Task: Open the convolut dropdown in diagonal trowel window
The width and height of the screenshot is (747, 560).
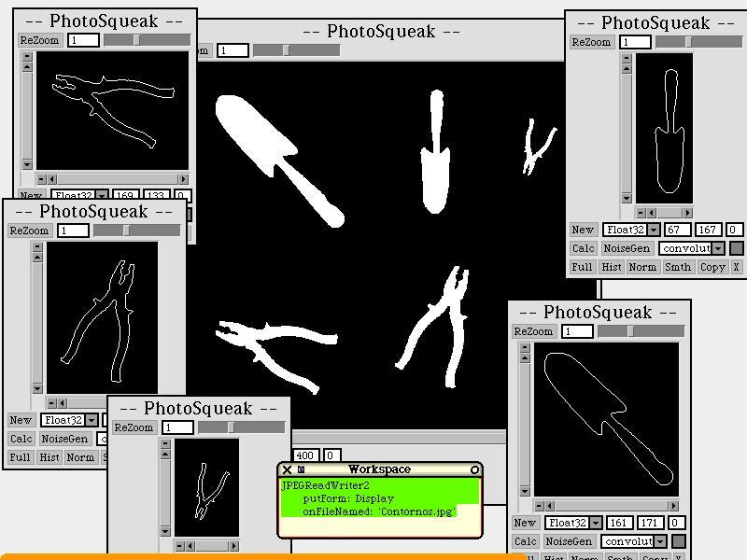Action: pyautogui.click(x=661, y=541)
